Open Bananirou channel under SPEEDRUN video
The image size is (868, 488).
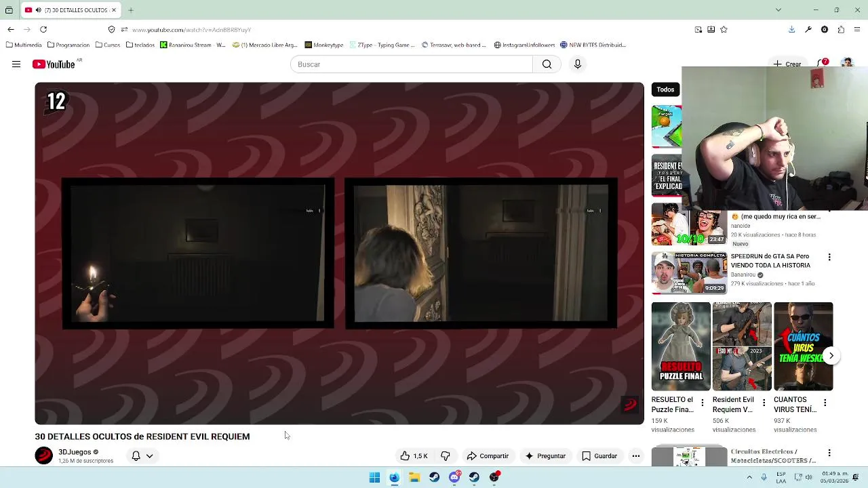click(x=743, y=275)
